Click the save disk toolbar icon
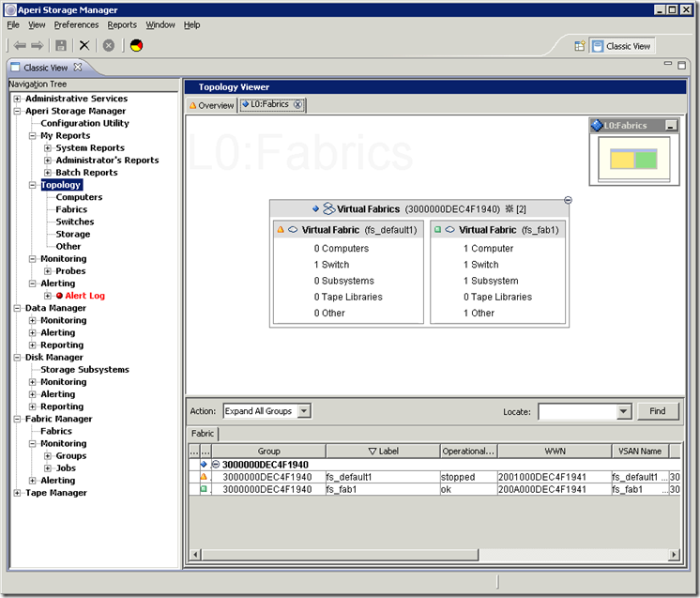This screenshot has height=598, width=700. 61,46
